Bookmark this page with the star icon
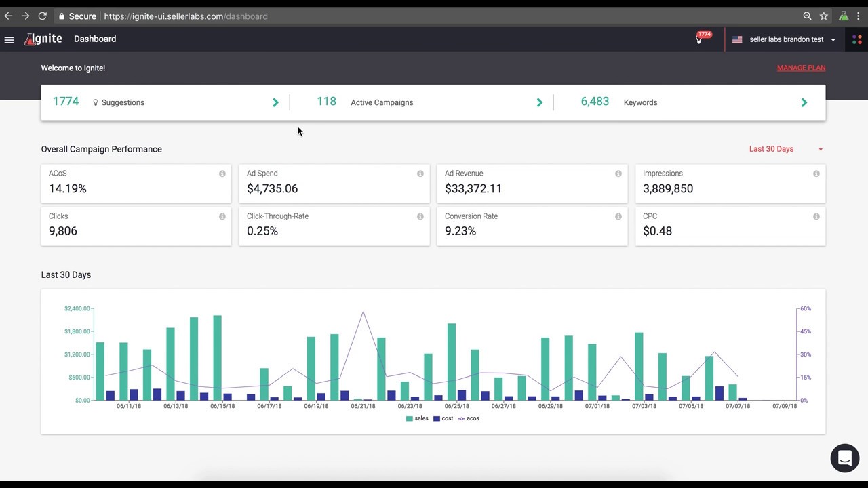 pyautogui.click(x=824, y=16)
